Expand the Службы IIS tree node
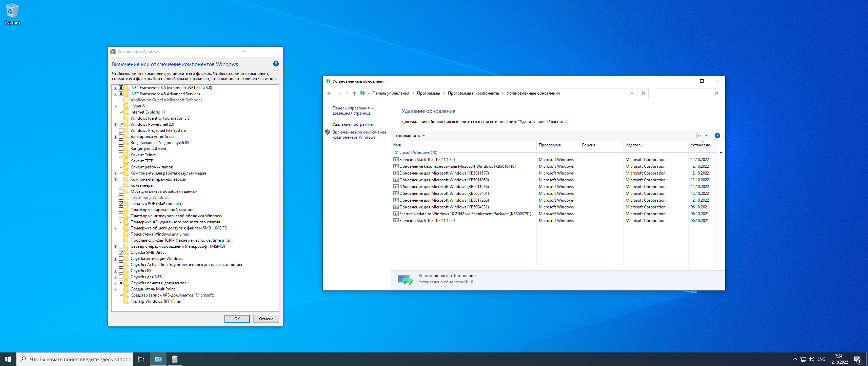Screen dimensions: 868x366 click(x=115, y=271)
